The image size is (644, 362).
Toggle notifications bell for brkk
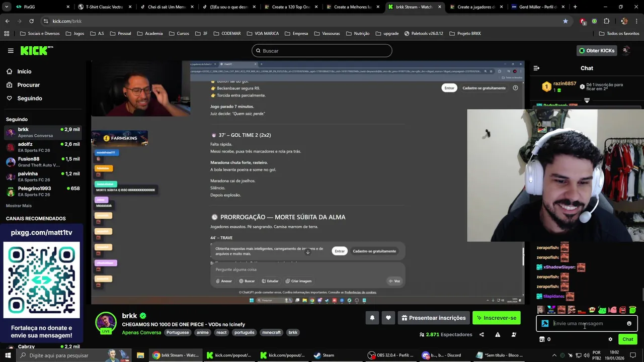(x=372, y=318)
